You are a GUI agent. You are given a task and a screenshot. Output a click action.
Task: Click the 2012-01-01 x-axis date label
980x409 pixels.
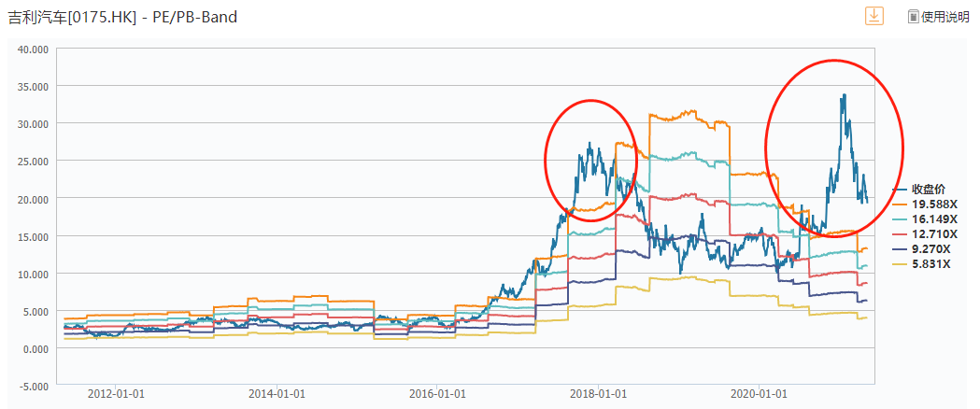[x=116, y=394]
